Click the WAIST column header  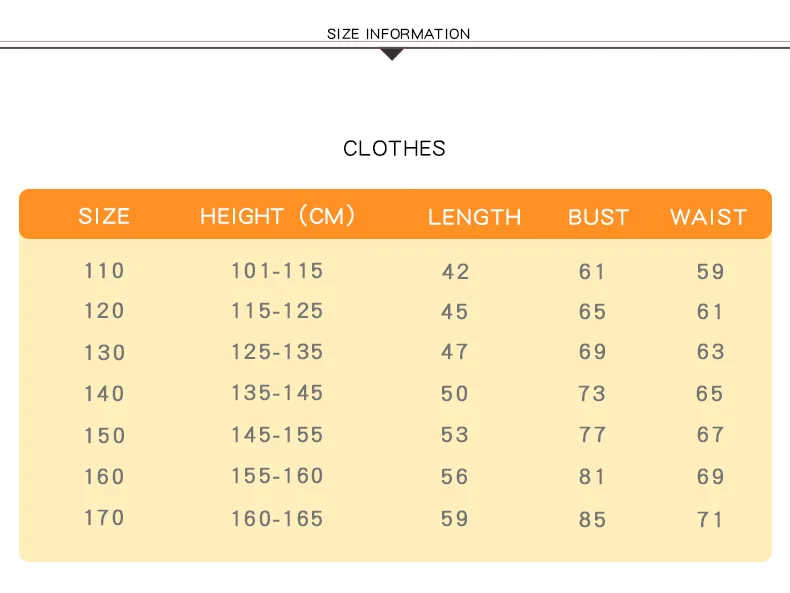[x=708, y=217]
